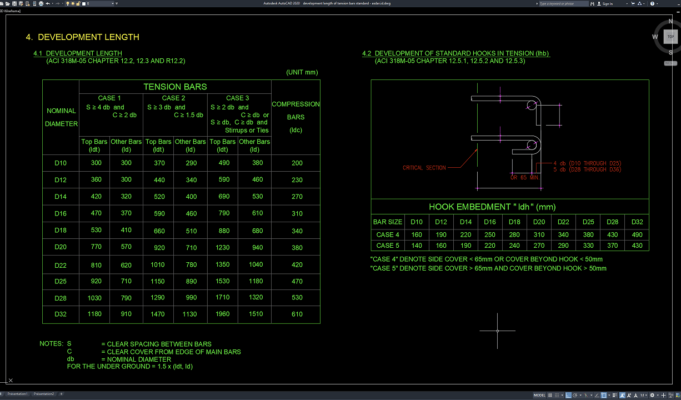Click the Sign In button
681x400 pixels.
tap(606, 3)
